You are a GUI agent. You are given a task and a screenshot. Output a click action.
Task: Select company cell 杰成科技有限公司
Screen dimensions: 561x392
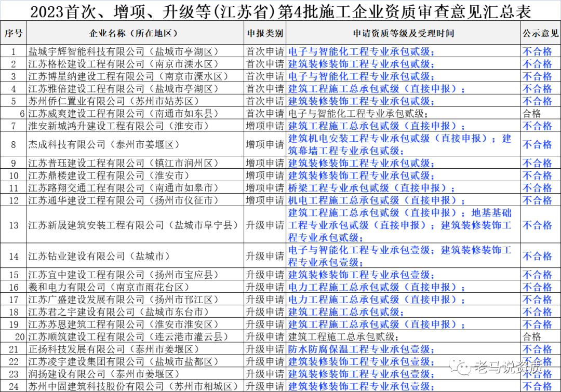(x=135, y=144)
